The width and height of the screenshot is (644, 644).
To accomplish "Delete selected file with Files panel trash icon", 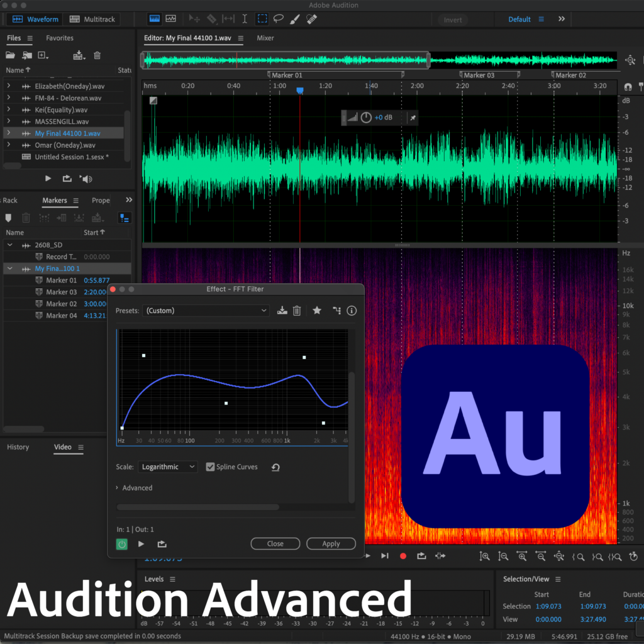I will coord(97,55).
